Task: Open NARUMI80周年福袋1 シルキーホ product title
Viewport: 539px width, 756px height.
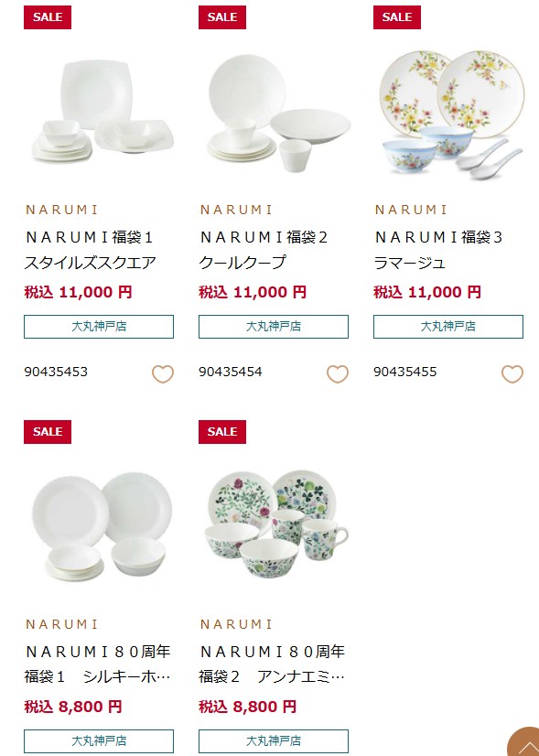Action: point(98,664)
